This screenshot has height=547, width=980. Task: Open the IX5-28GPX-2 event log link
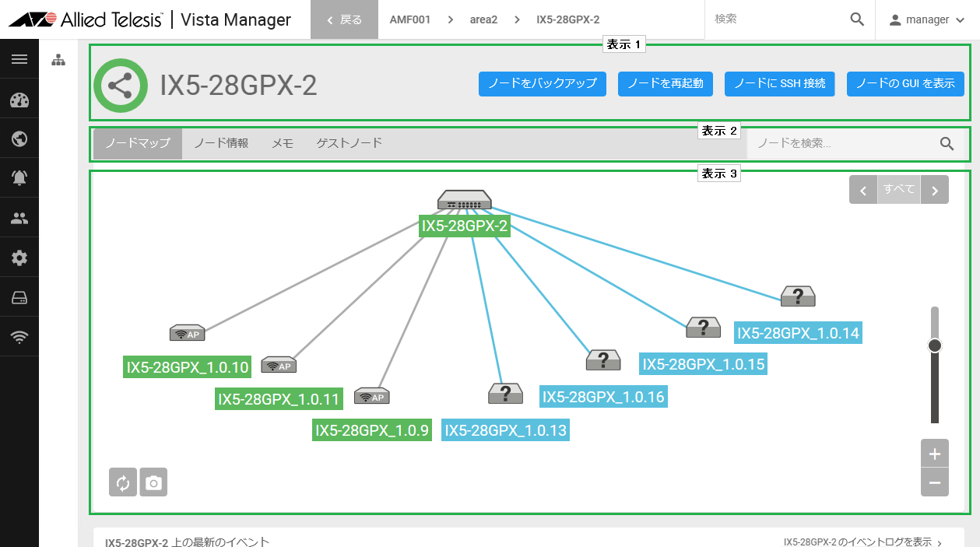863,542
